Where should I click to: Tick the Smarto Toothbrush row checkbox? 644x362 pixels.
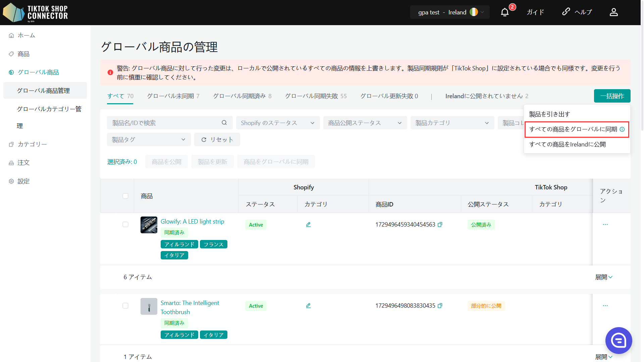(x=125, y=306)
